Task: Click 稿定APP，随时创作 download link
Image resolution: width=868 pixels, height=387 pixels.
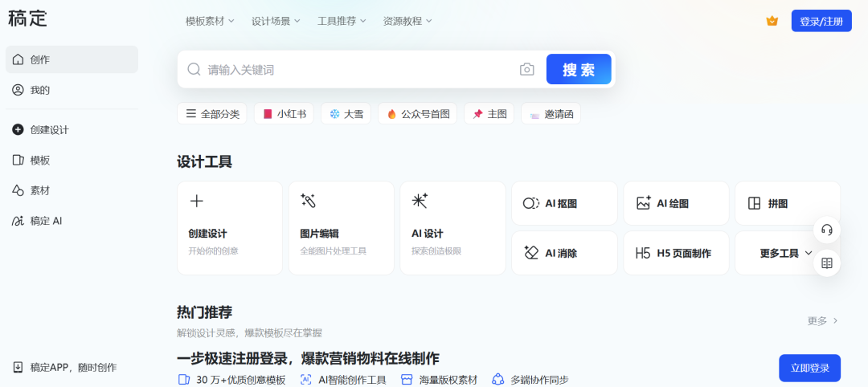Action: (65, 368)
